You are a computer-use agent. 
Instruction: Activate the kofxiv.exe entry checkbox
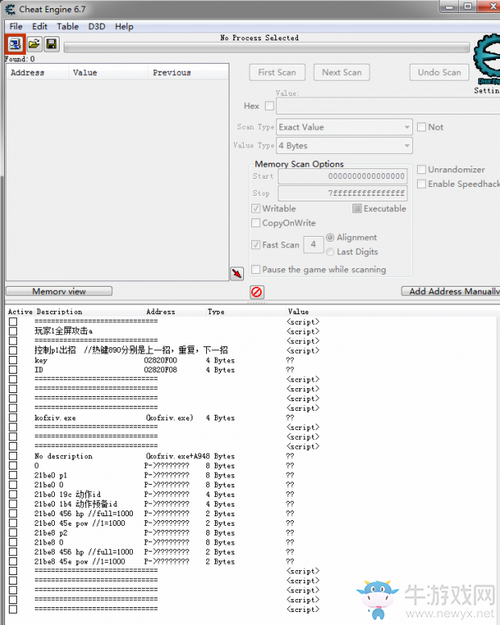pyautogui.click(x=13, y=418)
